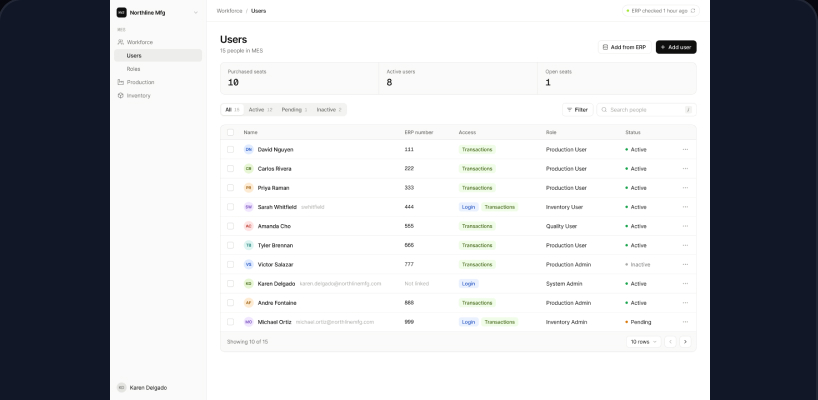This screenshot has width=818, height=400.
Task: Click the Workforce people icon in sidebar
Action: tap(121, 42)
